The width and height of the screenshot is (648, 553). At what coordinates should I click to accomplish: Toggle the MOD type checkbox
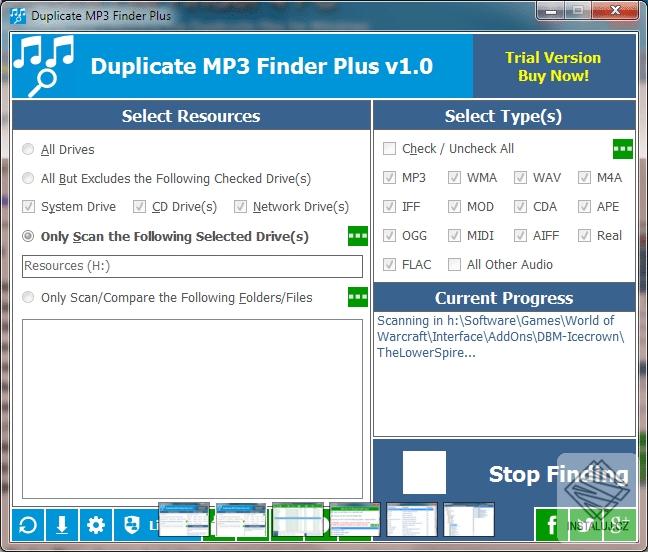454,206
